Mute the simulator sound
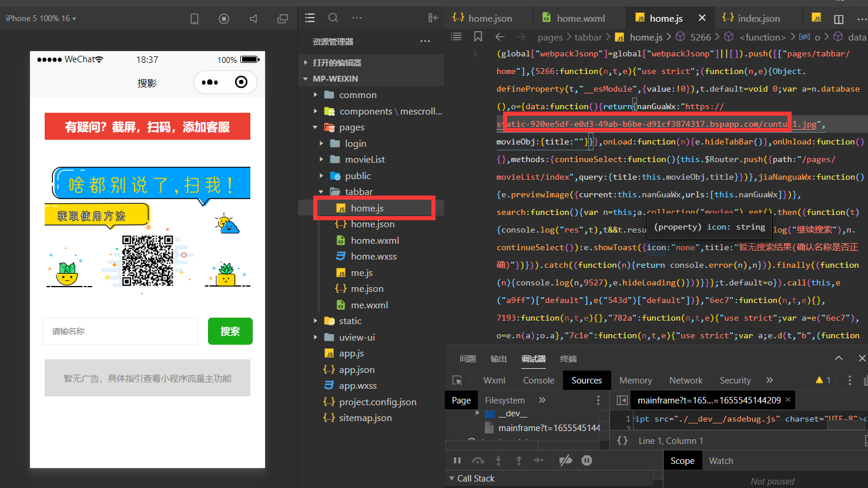 tap(253, 19)
